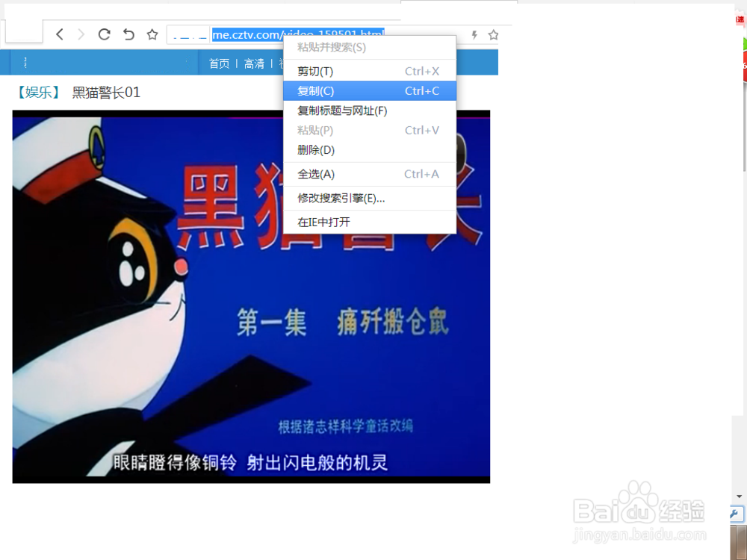The width and height of the screenshot is (747, 560).
Task: Open 修改搜索引擎(E)... option
Action: [x=370, y=198]
